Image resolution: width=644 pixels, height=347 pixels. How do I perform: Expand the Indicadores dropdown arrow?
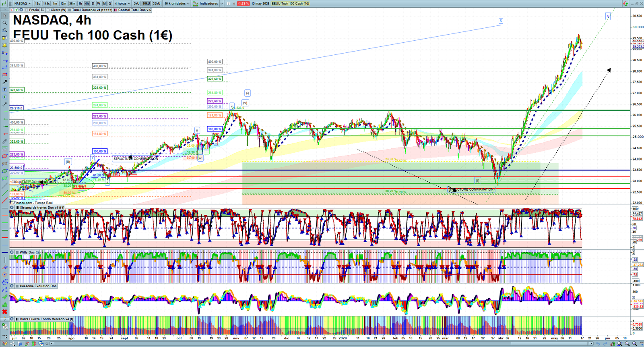221,4
